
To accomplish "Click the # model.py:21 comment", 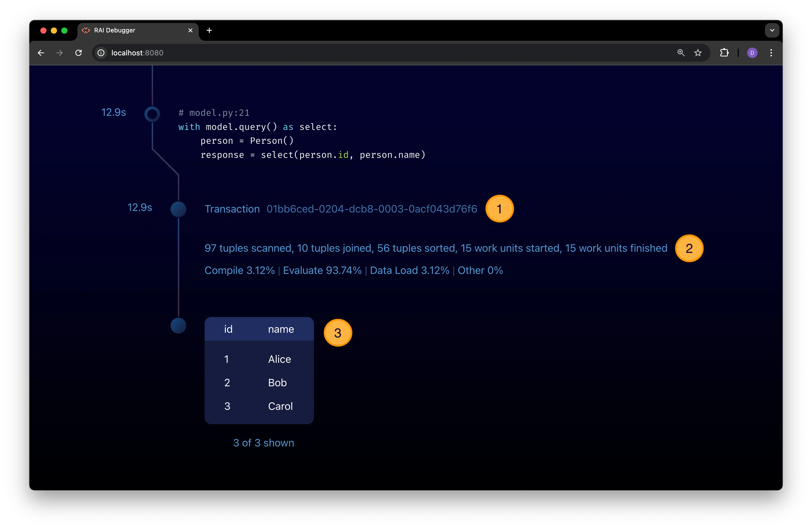I will [x=214, y=113].
